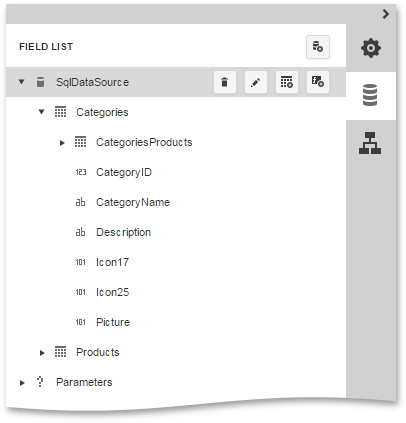
Task: Collapse the SqlDataSource node
Action: 22,82
